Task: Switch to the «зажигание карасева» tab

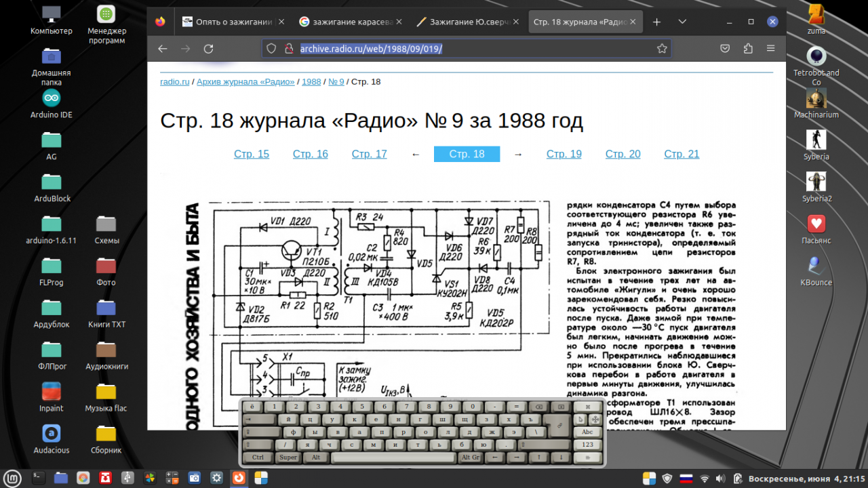Action: pos(346,22)
